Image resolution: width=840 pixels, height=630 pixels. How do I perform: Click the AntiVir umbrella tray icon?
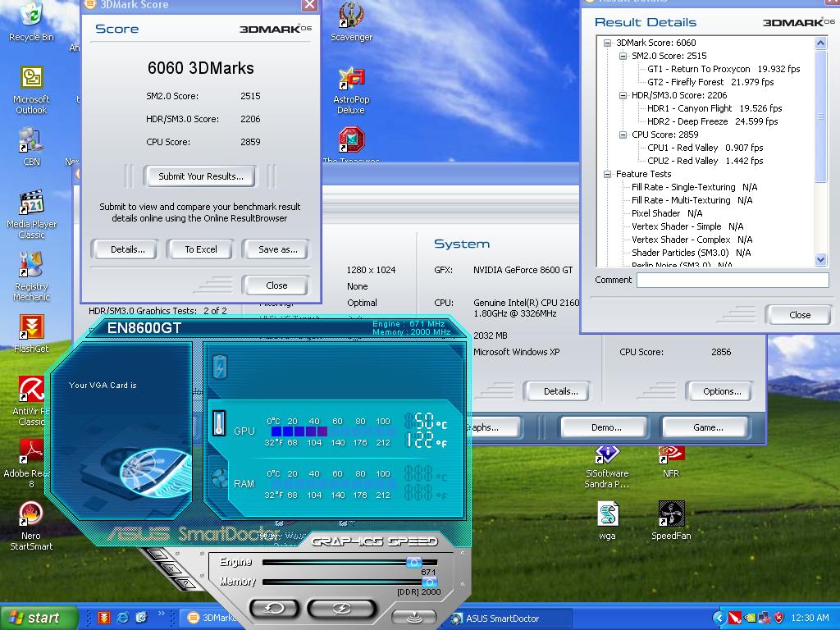pos(736,618)
